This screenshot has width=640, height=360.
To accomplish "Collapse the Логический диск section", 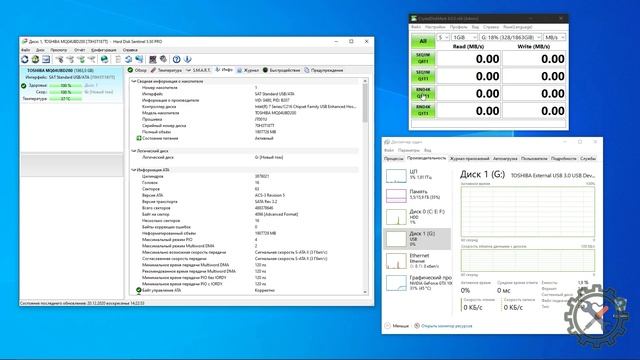I will pos(133,151).
